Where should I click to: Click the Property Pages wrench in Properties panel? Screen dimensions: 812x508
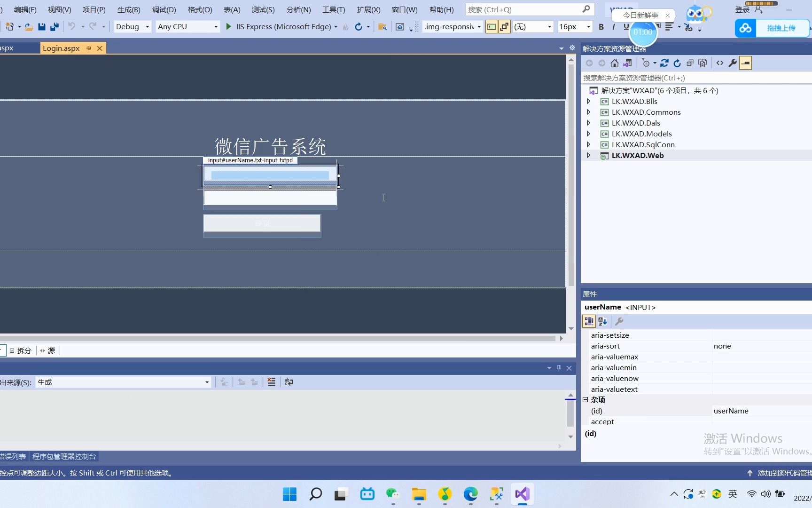coord(619,321)
